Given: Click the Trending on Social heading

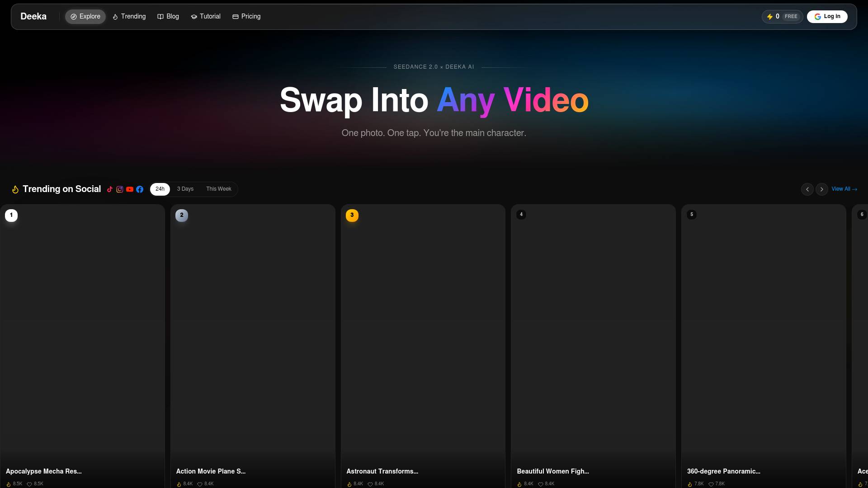Looking at the screenshot, I should (62, 189).
